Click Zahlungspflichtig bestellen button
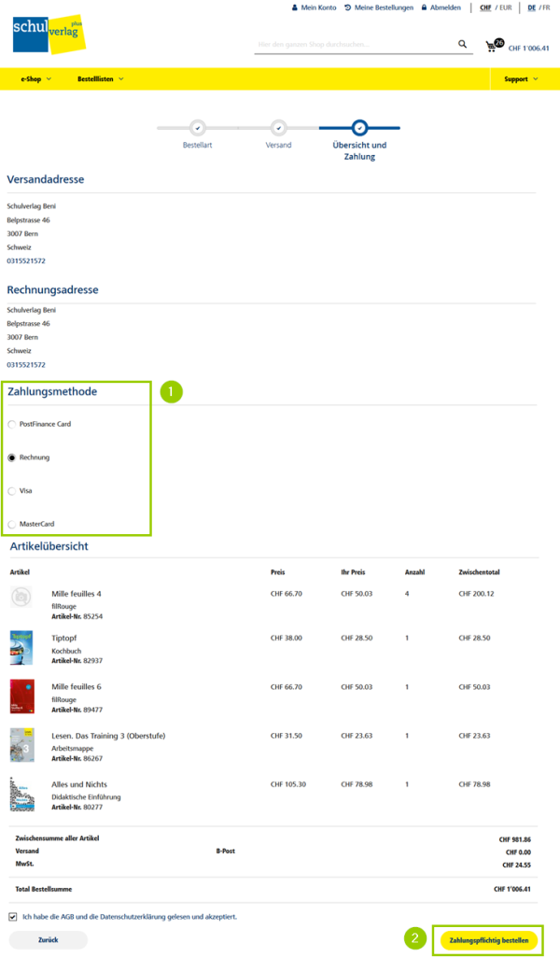This screenshot has height=957, width=560. (490, 939)
